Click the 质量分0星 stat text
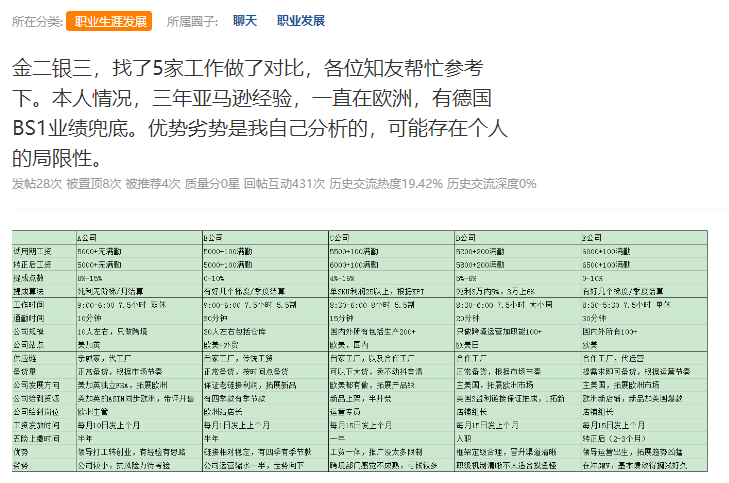The image size is (729, 483). [x=212, y=184]
